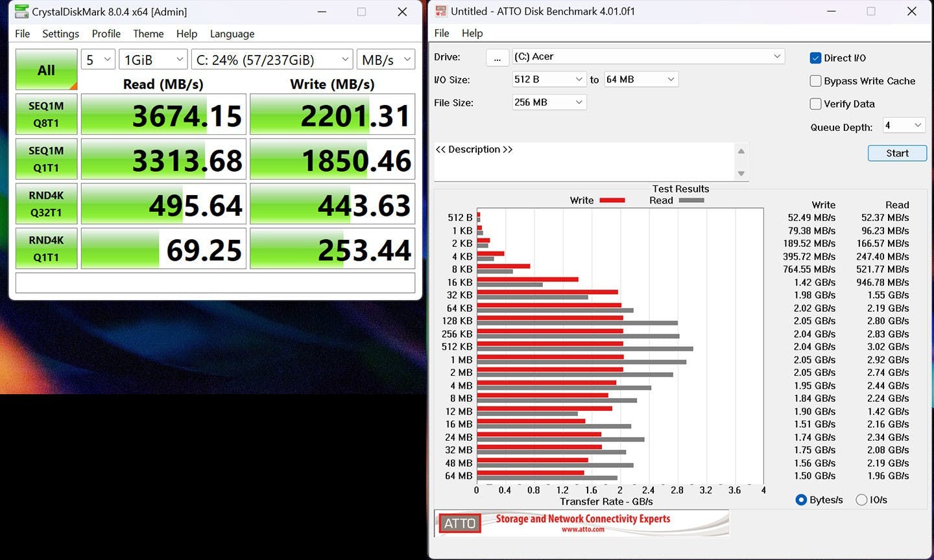Screen dimensions: 934x560
Task: Open the Language menu
Action: [232, 34]
